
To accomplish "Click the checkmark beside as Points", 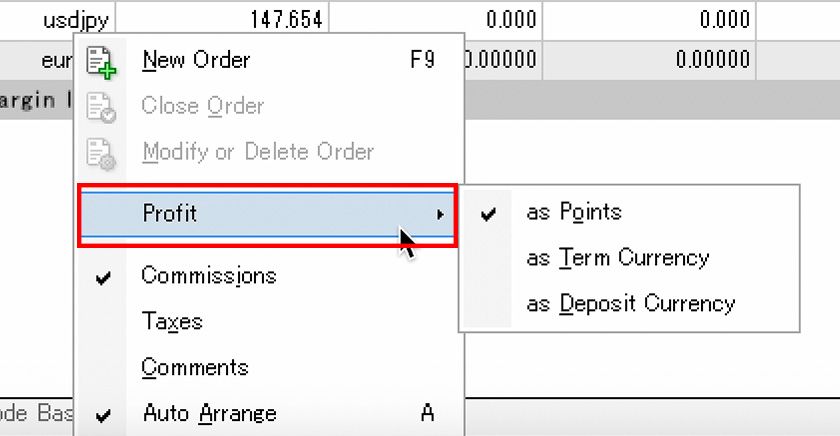I will tap(488, 213).
